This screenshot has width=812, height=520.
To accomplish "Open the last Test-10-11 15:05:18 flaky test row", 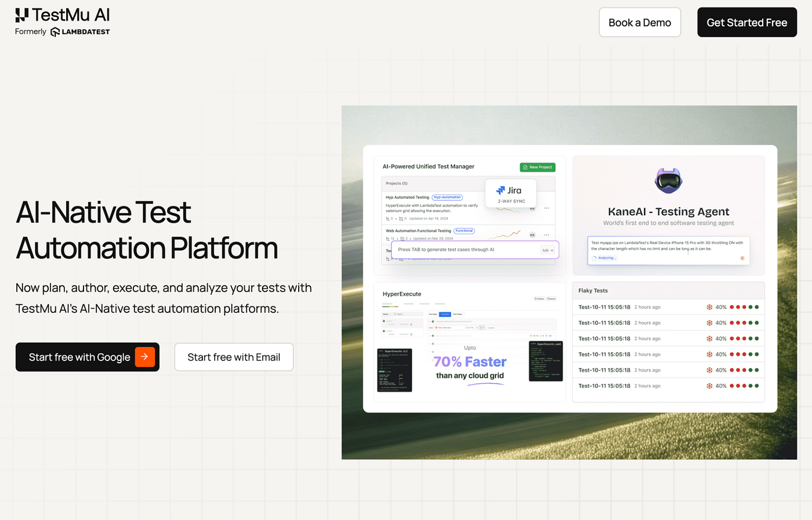I will [x=668, y=386].
